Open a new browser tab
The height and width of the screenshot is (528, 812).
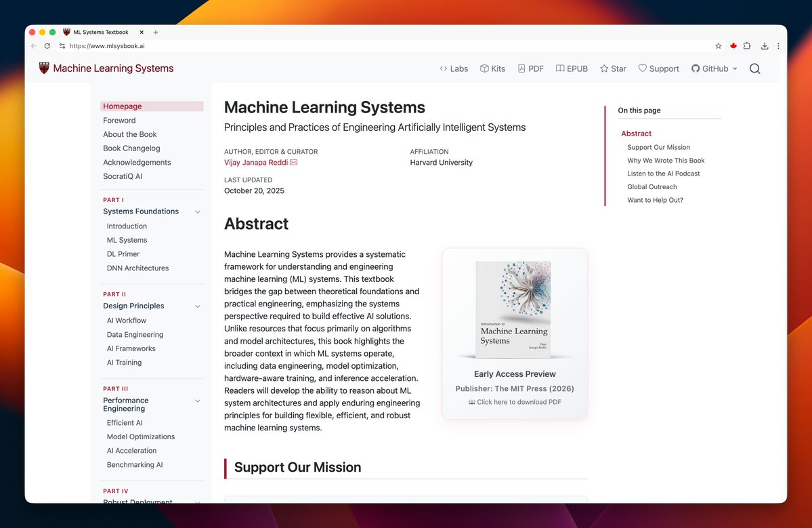[156, 32]
